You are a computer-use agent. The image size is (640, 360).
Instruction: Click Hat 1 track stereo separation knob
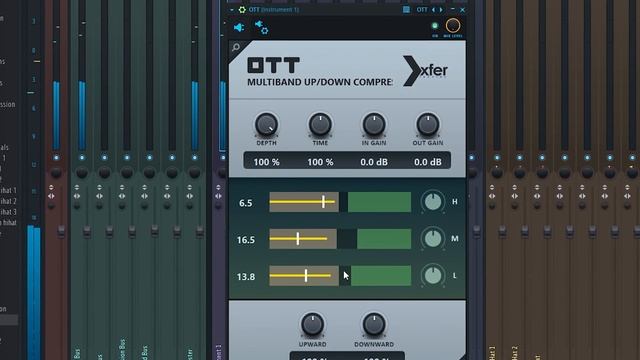click(492, 206)
